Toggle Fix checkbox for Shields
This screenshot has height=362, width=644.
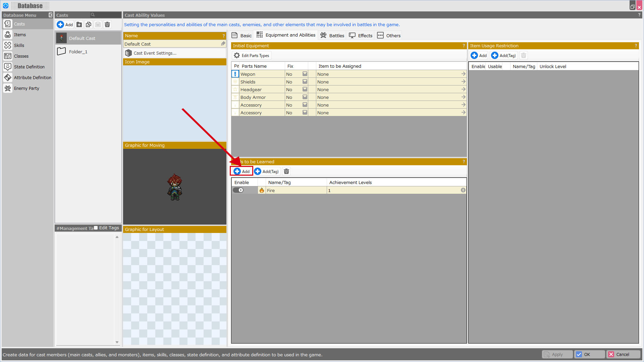coord(305,81)
